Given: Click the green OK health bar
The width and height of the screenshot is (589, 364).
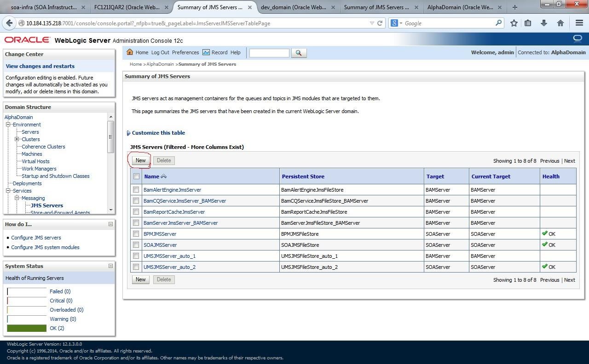Looking at the screenshot, I should [26, 328].
